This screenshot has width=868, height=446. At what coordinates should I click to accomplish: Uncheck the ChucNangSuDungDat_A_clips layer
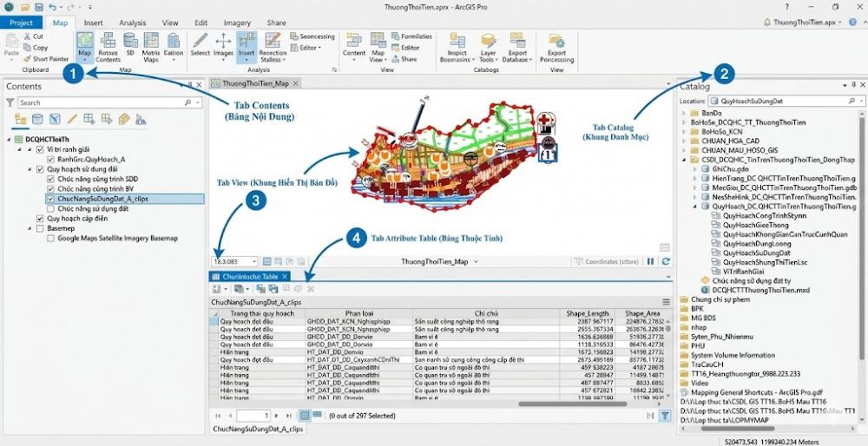click(51, 200)
